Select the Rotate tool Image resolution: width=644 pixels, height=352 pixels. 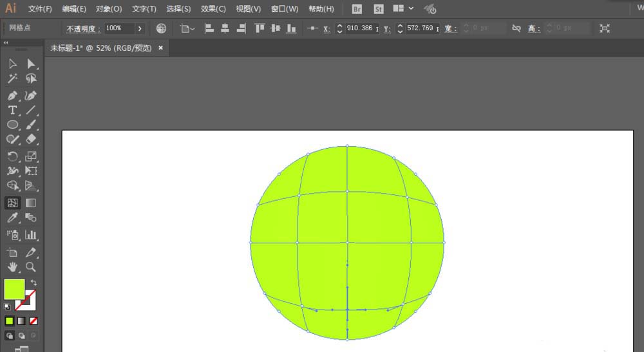12,156
